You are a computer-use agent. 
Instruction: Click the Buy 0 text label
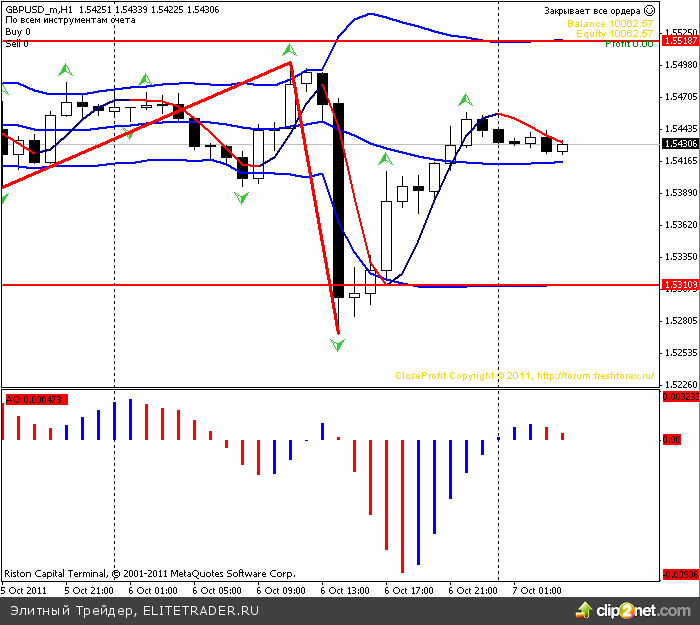[x=18, y=31]
